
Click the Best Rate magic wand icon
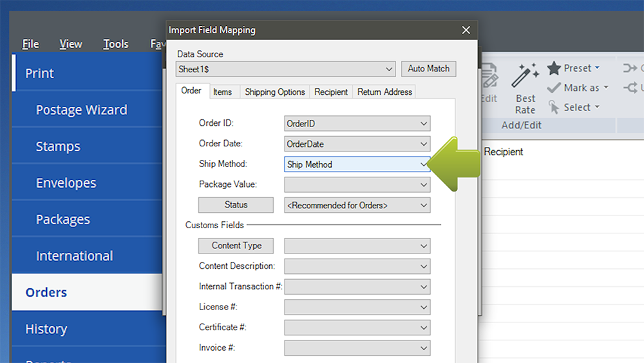(525, 76)
